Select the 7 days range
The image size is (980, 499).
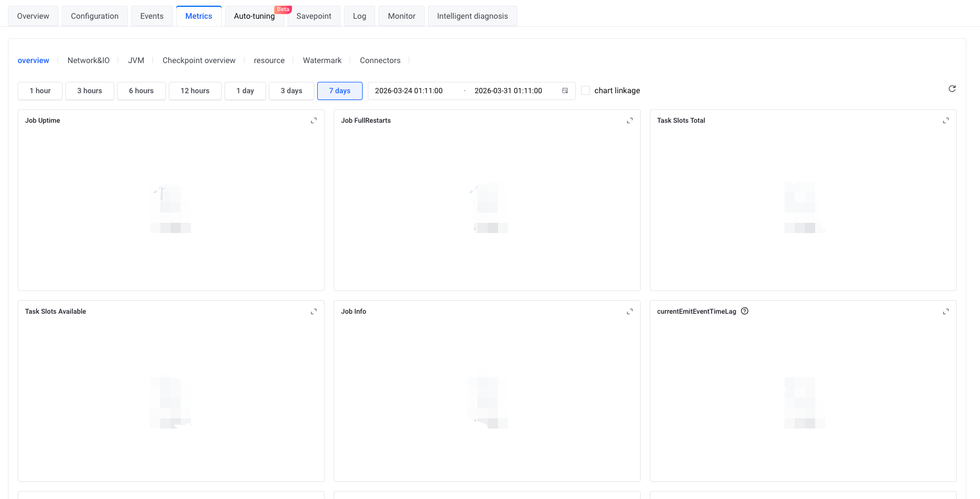pyautogui.click(x=340, y=91)
